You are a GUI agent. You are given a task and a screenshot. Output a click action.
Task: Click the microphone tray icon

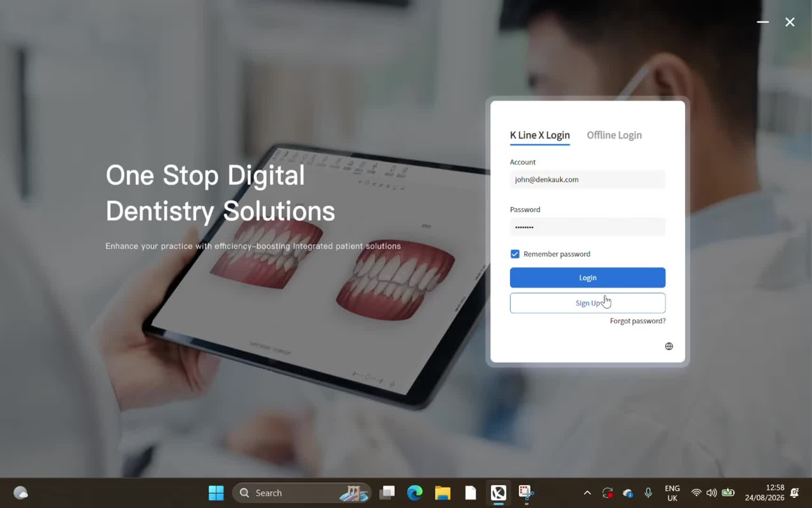click(648, 493)
